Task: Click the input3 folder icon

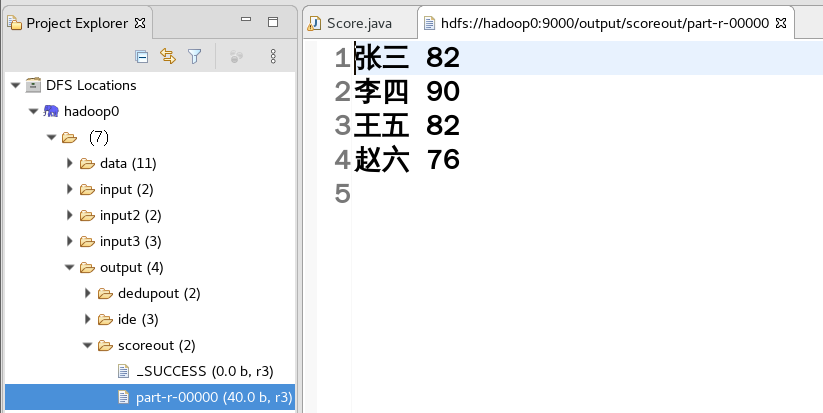Action: (87, 241)
